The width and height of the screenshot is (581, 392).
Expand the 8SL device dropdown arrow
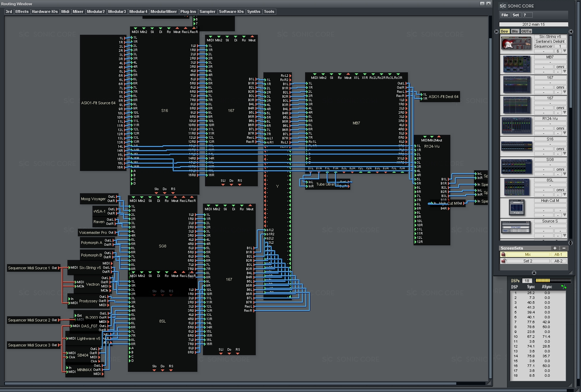(565, 195)
